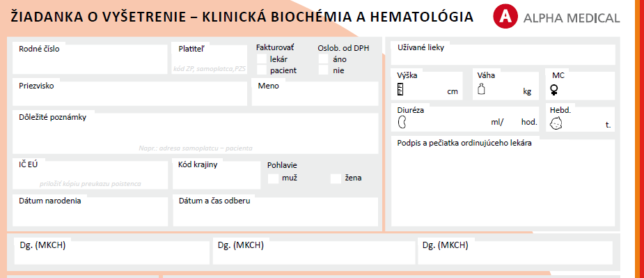Click the kidney icon under Diuréza
The image size is (644, 278).
point(402,122)
